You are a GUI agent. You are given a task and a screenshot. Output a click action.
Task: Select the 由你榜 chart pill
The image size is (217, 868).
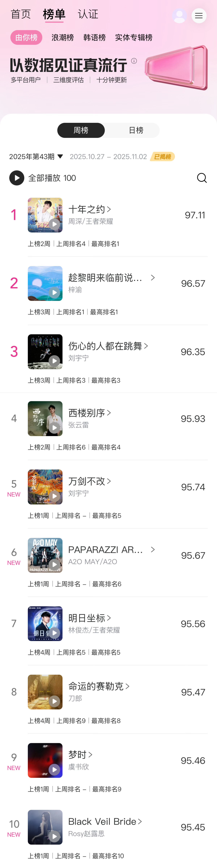click(x=26, y=37)
